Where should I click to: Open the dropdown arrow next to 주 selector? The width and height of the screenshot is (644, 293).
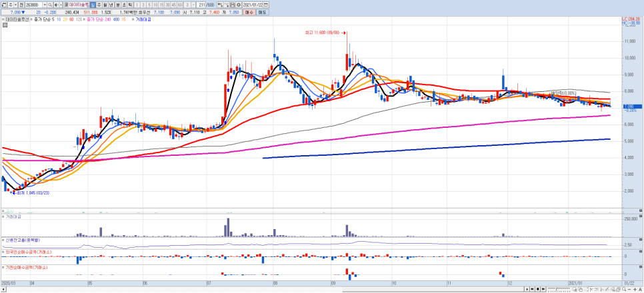[15, 5]
